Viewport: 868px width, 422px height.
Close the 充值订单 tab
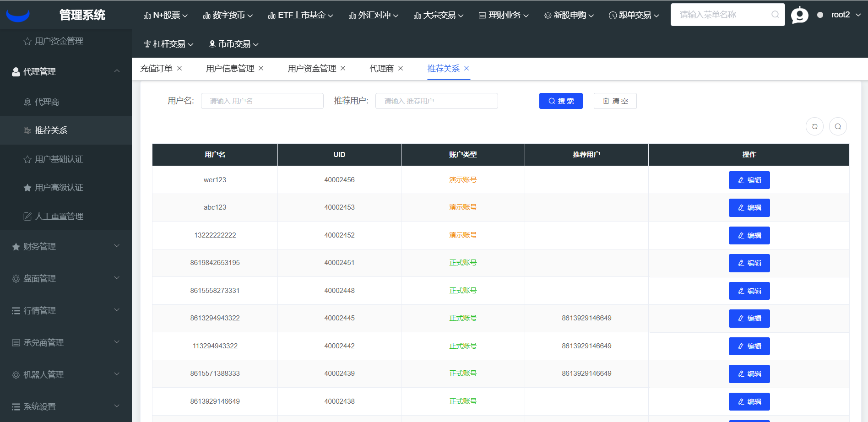[x=179, y=68]
